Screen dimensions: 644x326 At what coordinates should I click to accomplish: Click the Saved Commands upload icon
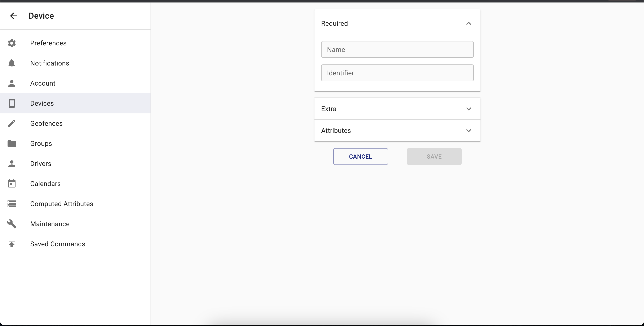12,244
